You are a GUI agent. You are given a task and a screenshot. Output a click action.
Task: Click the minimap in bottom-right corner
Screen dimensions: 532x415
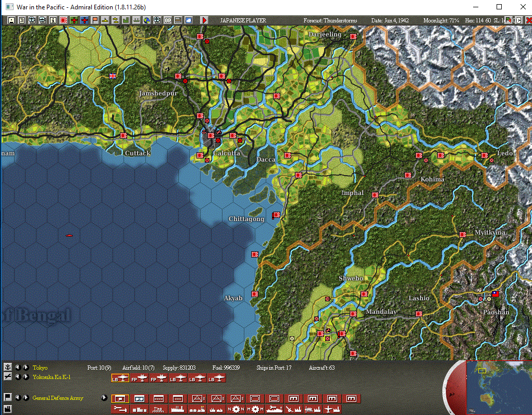pyautogui.click(x=499, y=387)
